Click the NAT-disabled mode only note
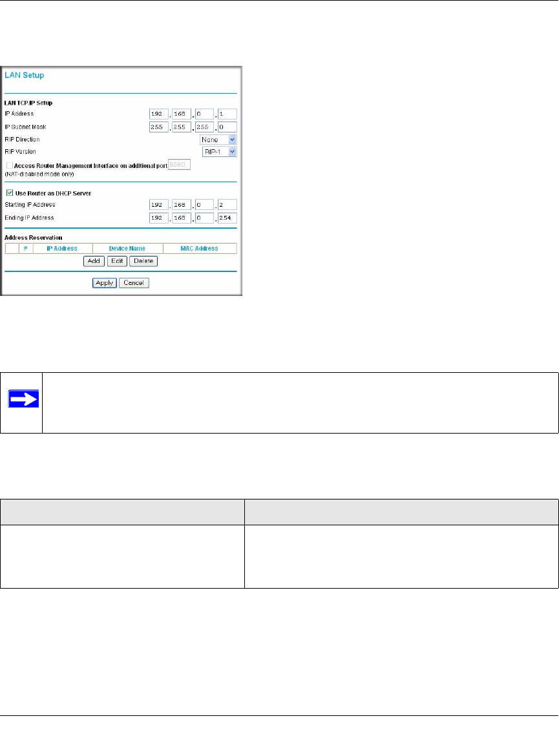This screenshot has width=559, height=756. pyautogui.click(x=39, y=174)
